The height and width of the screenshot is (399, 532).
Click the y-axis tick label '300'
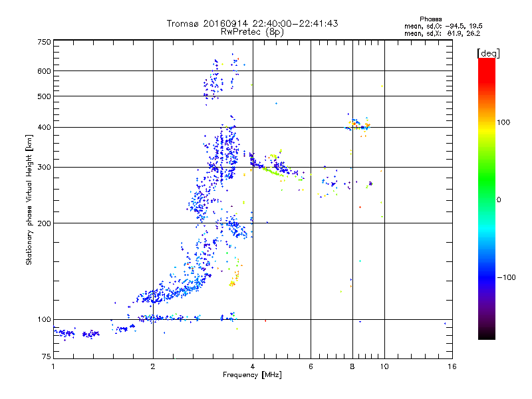[45, 168]
